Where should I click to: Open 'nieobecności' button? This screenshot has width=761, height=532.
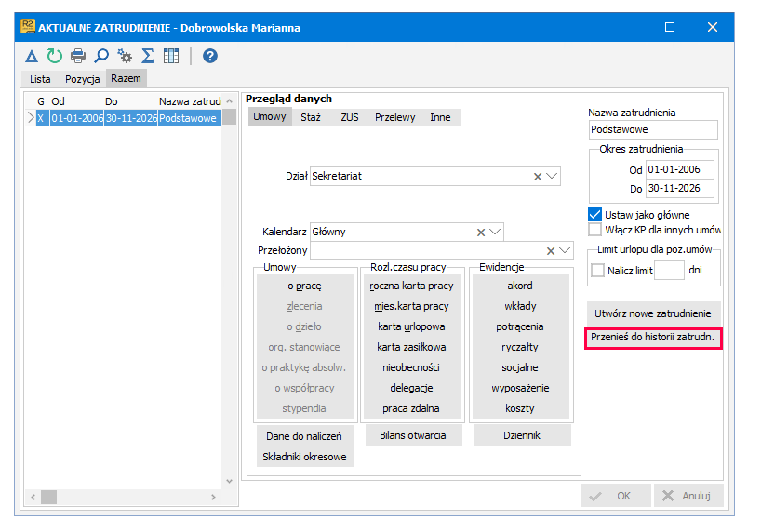pos(411,367)
